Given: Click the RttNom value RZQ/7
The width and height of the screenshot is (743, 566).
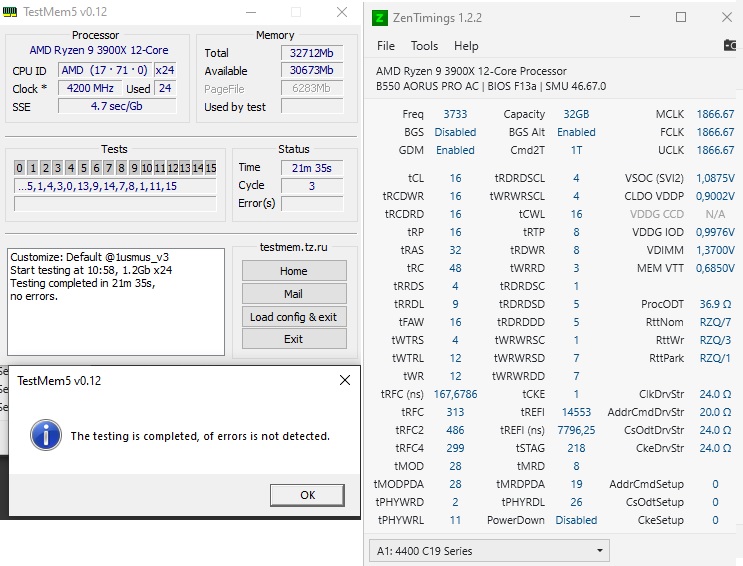Looking at the screenshot, I should pos(715,322).
